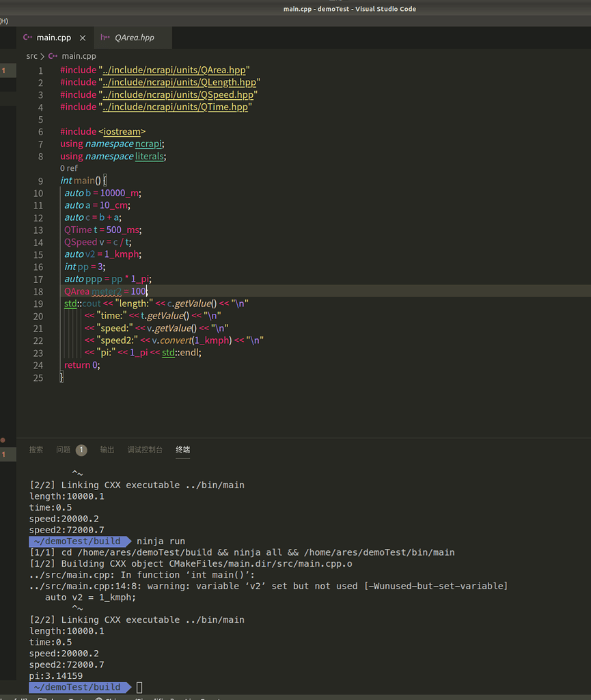Select the main.cpp editor tab
Image resolution: width=591 pixels, height=700 pixels.
(54, 38)
